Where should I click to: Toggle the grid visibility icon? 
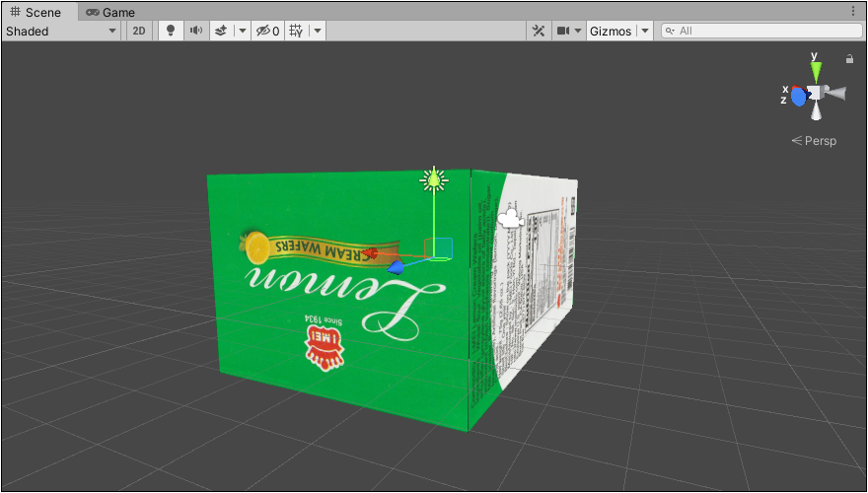click(x=295, y=31)
